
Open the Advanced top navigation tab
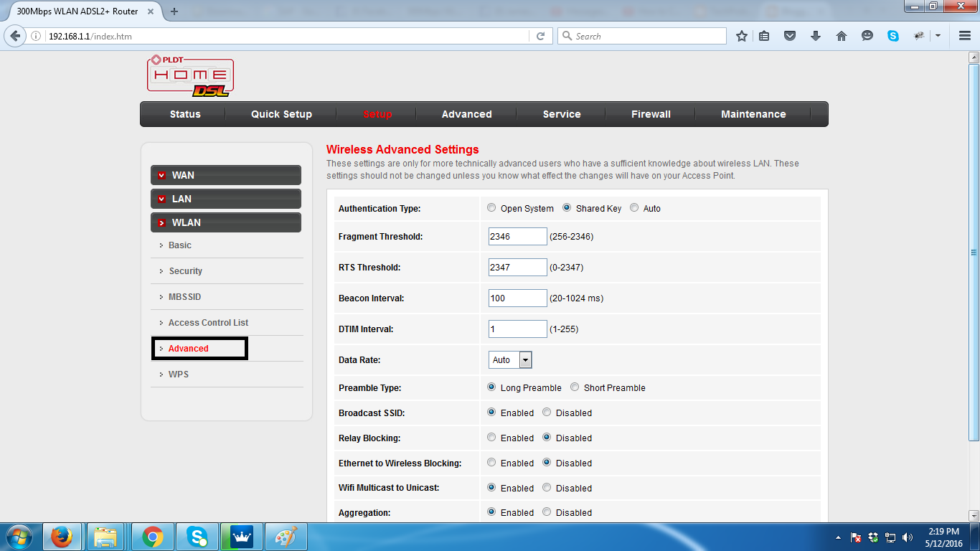(x=466, y=114)
